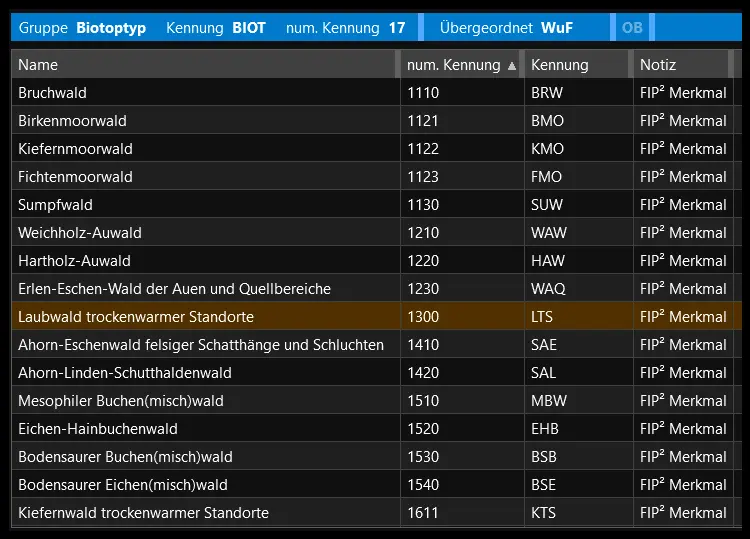Sort by the Kennung column header

[577, 65]
